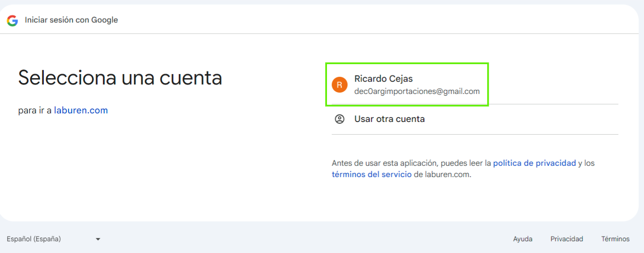Open the Privacidad footer link
644x253 pixels.
click(567, 239)
